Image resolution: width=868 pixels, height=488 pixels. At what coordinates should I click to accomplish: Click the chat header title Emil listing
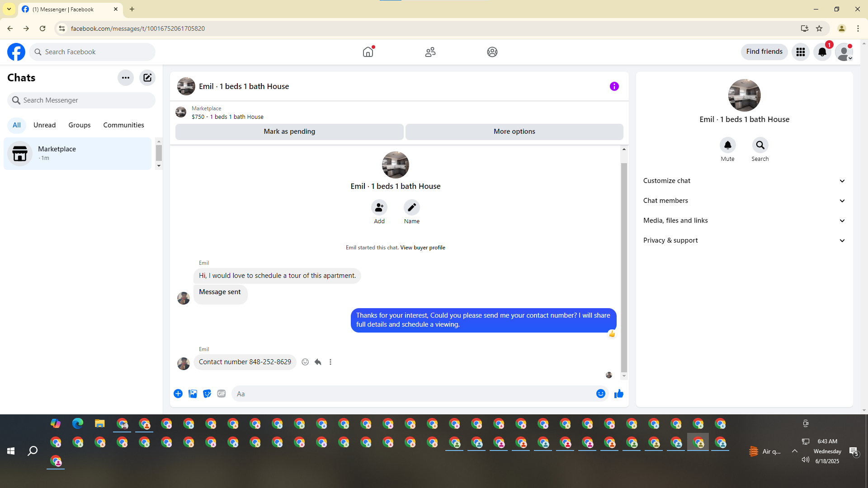[244, 86]
